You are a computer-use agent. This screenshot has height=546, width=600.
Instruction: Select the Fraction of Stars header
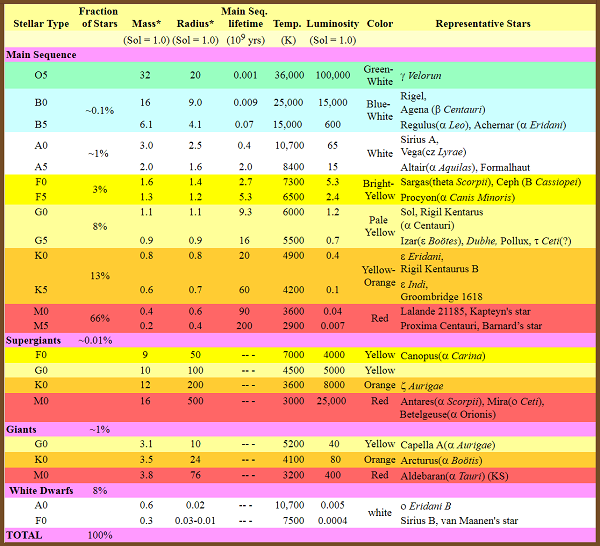[99, 17]
